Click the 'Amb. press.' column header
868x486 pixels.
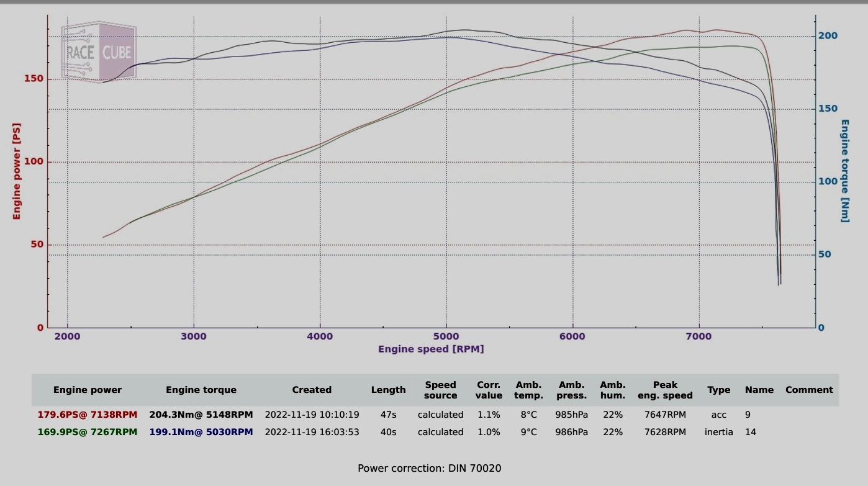pos(572,390)
